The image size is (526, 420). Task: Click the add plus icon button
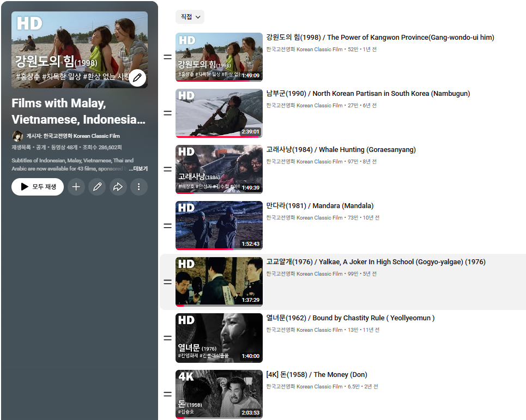tap(76, 187)
